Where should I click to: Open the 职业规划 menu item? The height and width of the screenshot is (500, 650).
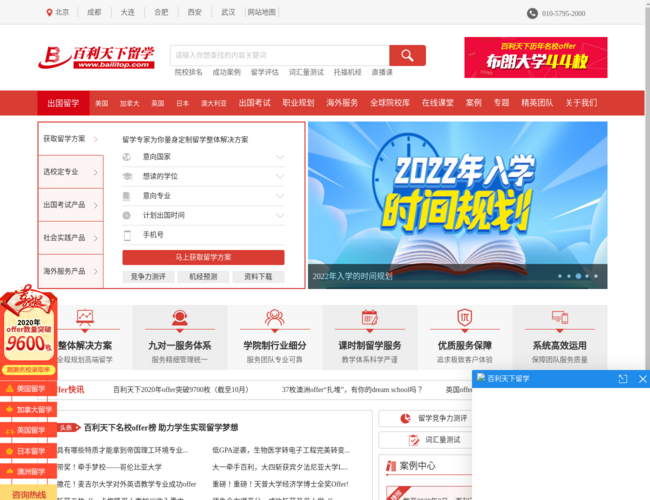pyautogui.click(x=298, y=103)
